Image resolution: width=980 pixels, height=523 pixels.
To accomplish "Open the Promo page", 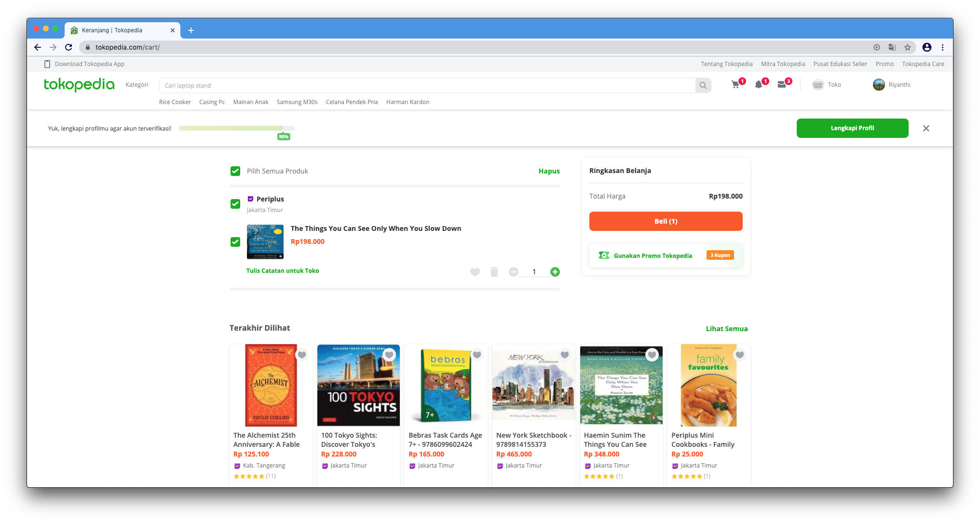I will point(885,64).
